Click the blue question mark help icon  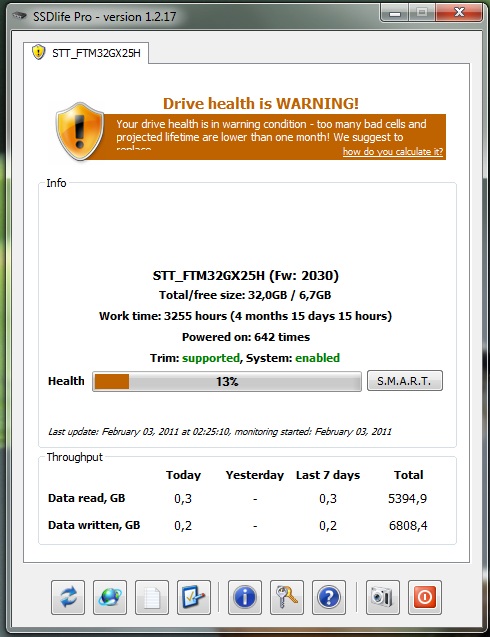[329, 597]
